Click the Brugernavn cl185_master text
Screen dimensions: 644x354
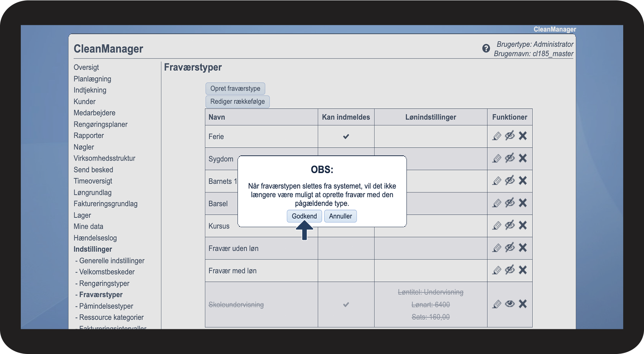[x=534, y=54]
